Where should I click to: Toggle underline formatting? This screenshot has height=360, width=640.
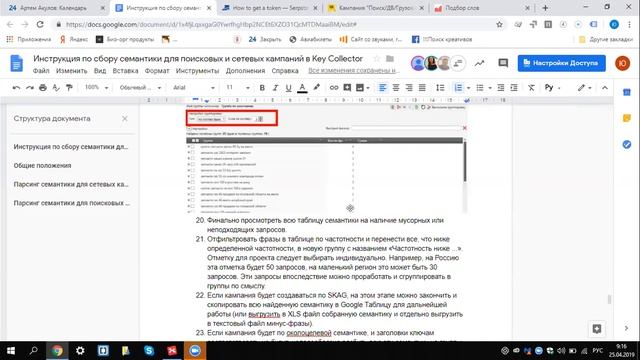pos(289,88)
